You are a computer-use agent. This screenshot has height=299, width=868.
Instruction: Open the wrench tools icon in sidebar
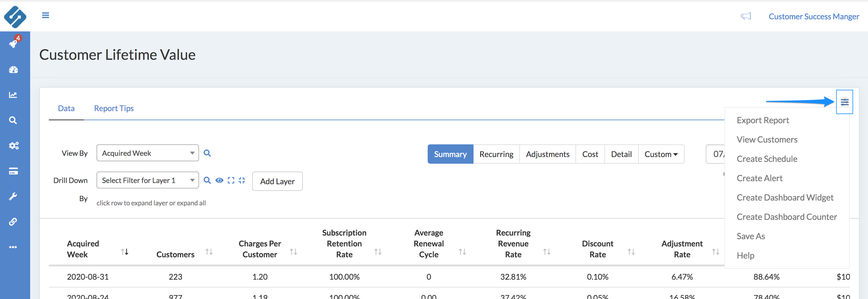point(14,196)
